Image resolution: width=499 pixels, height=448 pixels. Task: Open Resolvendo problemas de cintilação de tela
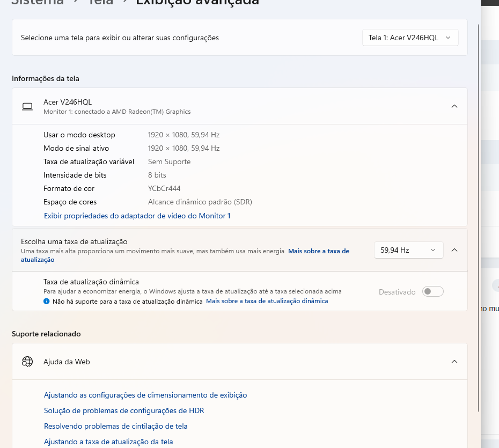(x=115, y=426)
